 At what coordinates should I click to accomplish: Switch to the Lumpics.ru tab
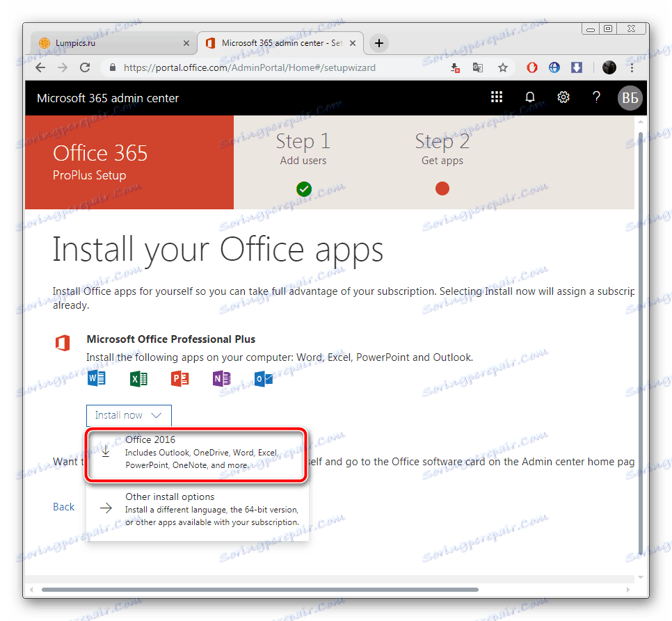pyautogui.click(x=112, y=43)
